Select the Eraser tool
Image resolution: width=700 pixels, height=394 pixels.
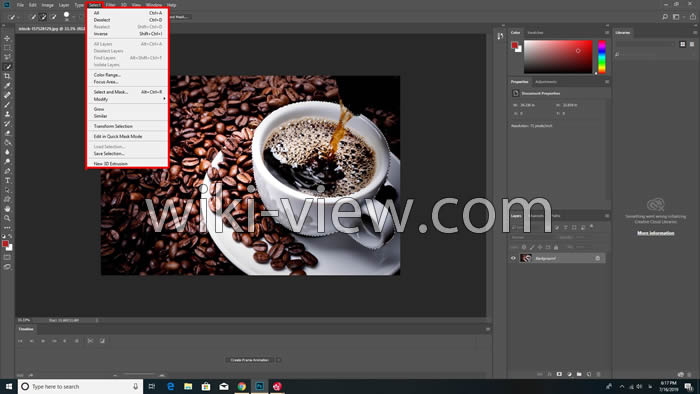pyautogui.click(x=7, y=133)
